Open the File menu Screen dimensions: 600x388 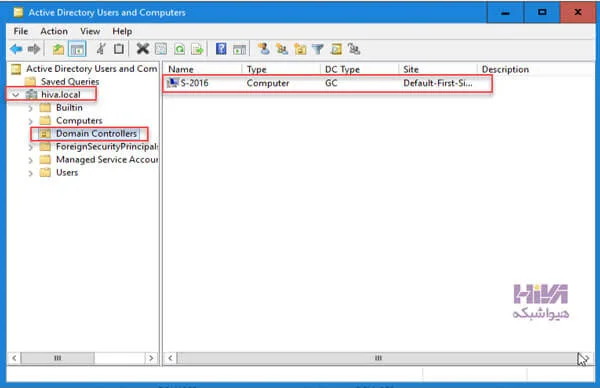pyautogui.click(x=21, y=31)
